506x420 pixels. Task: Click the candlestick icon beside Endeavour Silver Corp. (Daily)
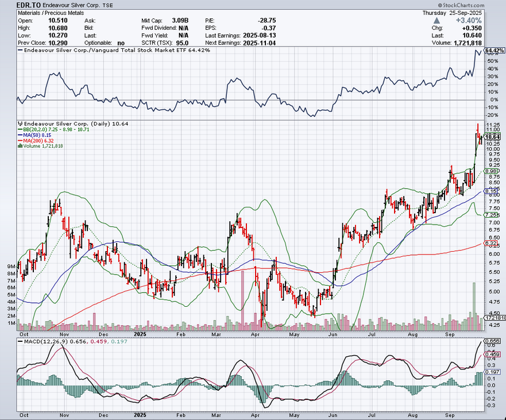(20, 123)
